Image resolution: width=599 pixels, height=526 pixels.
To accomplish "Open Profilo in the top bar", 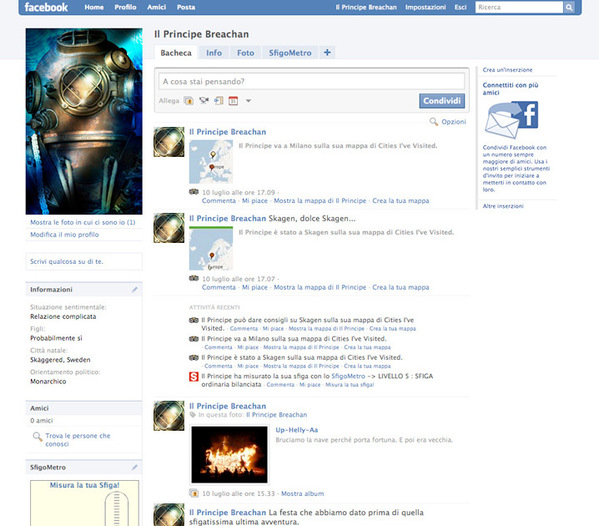I will click(125, 7).
